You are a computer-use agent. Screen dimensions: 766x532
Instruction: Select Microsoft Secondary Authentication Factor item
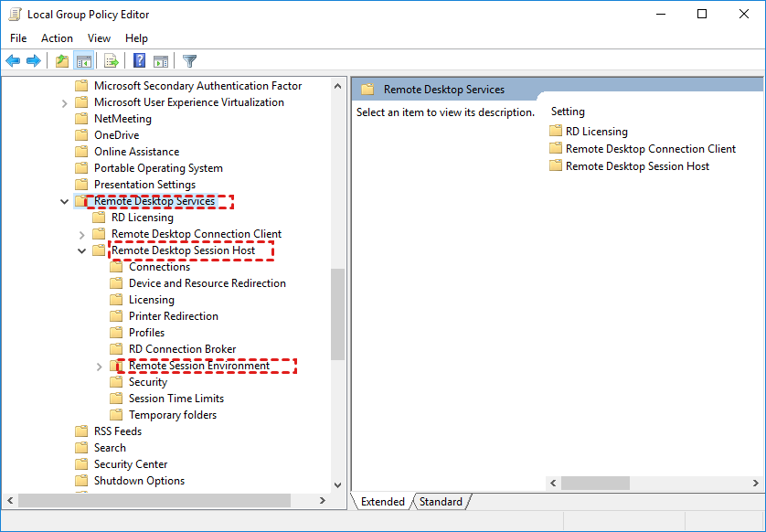[x=197, y=86]
